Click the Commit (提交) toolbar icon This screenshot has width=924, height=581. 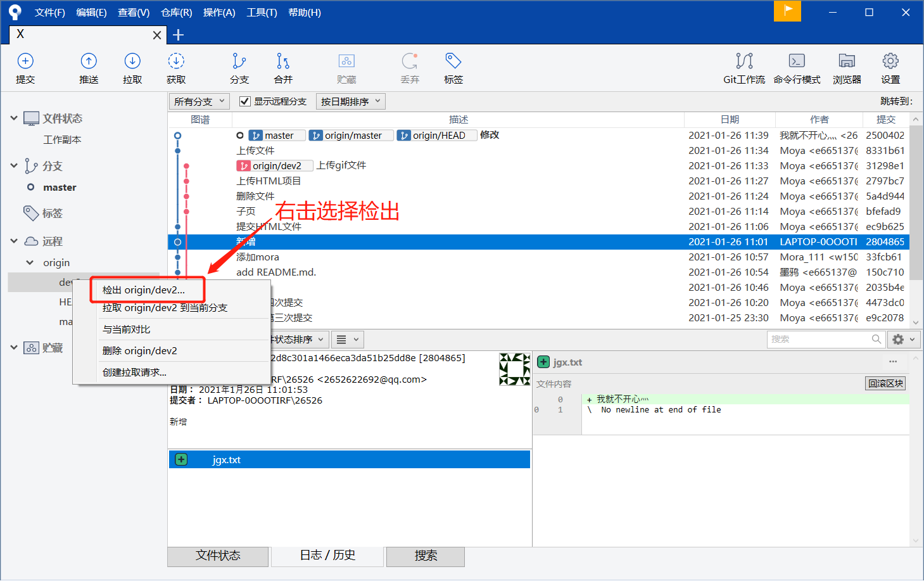(x=25, y=61)
